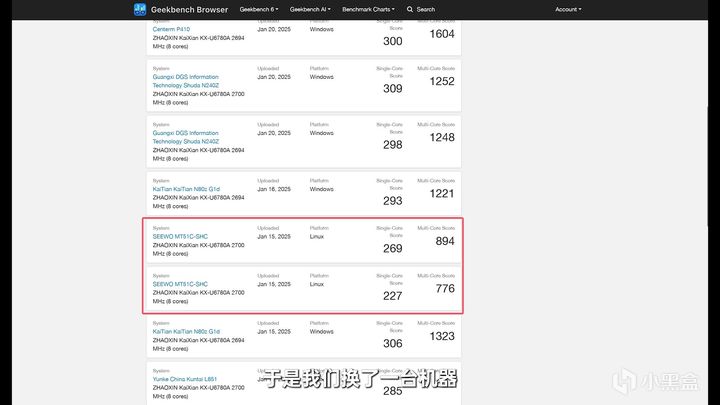Open KaiTian N80z G1d result scoring 1221
Screen dimensions: 720x405
pos(186,189)
